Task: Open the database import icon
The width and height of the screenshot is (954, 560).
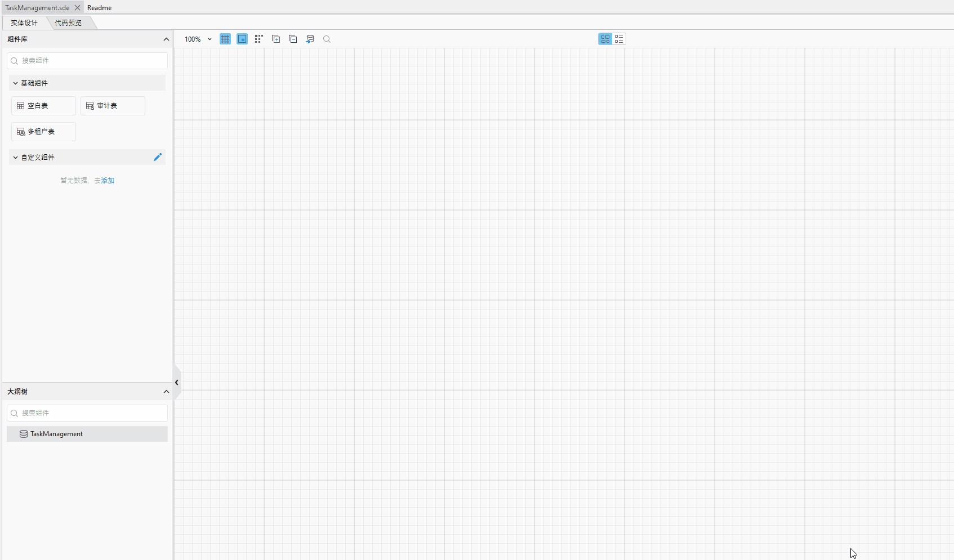Action: coord(310,39)
